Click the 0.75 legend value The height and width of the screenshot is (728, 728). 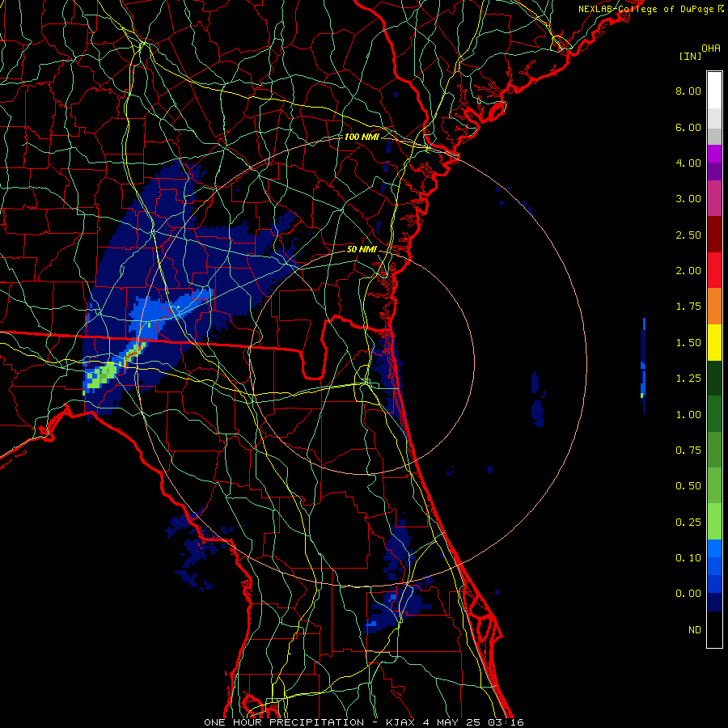[x=688, y=451]
